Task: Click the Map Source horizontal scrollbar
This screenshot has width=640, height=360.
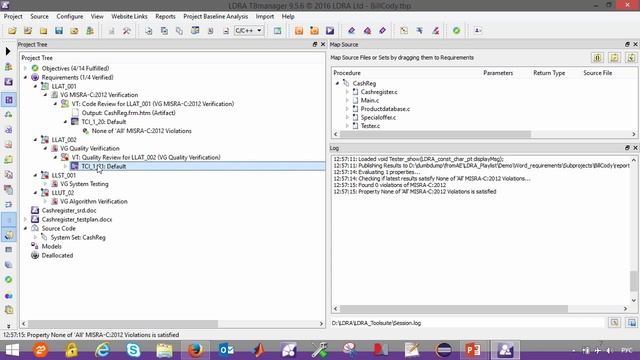Action: [x=435, y=134]
